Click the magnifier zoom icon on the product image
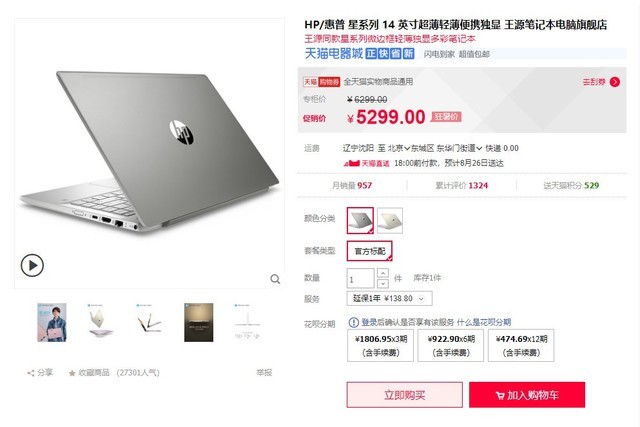This screenshot has height=427, width=640. [275, 279]
